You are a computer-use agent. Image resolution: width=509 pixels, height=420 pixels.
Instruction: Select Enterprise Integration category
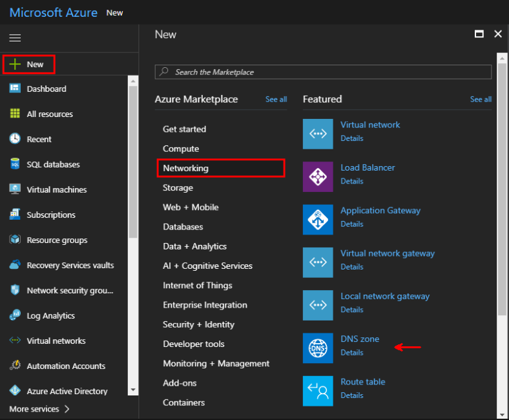(x=205, y=305)
